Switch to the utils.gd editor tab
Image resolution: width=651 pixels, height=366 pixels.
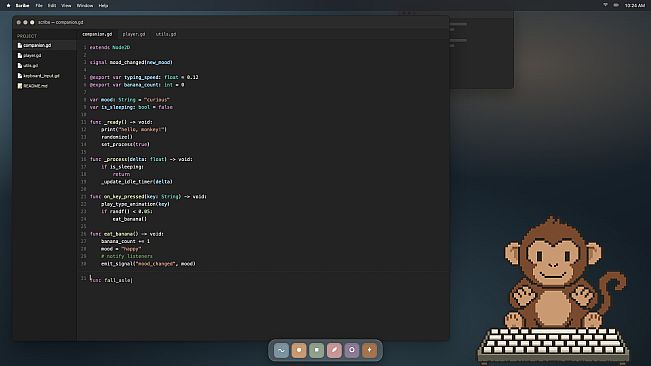click(x=166, y=34)
